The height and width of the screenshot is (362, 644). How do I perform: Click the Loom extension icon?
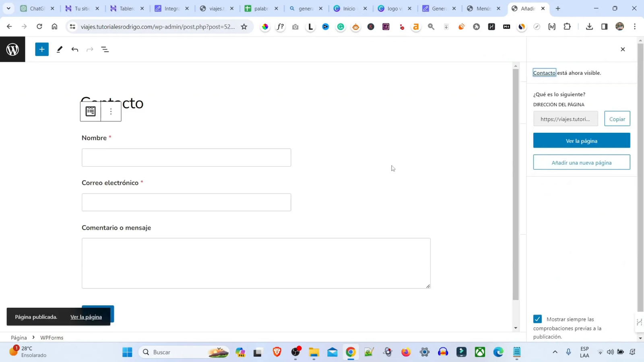point(310,27)
